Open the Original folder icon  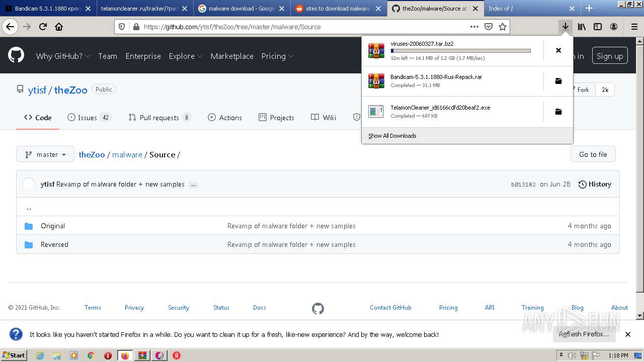29,226
